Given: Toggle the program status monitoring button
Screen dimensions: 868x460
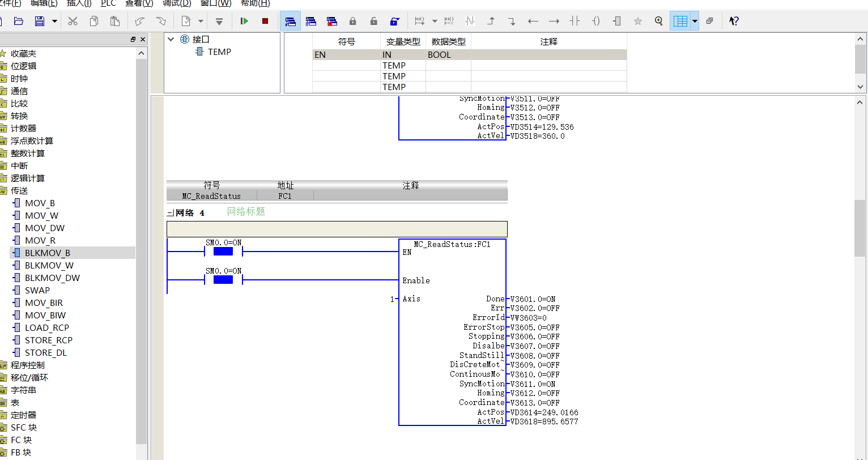Looking at the screenshot, I should (x=290, y=21).
